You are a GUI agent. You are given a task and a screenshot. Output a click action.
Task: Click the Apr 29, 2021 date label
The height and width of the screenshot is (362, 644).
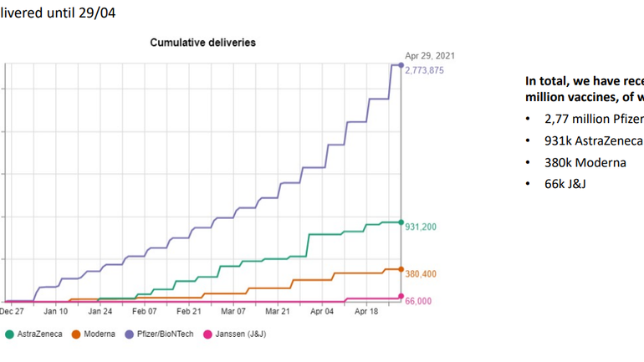429,55
